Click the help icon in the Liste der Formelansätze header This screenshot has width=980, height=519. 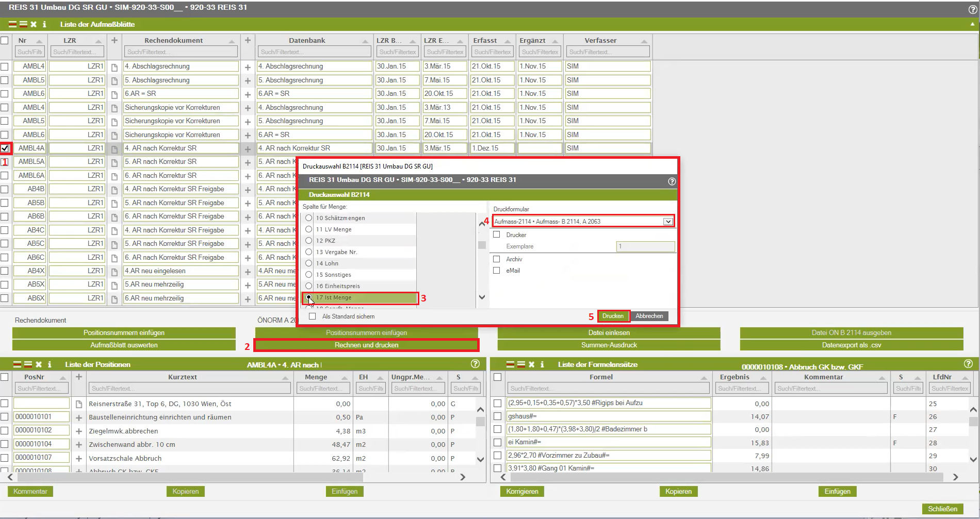(968, 364)
